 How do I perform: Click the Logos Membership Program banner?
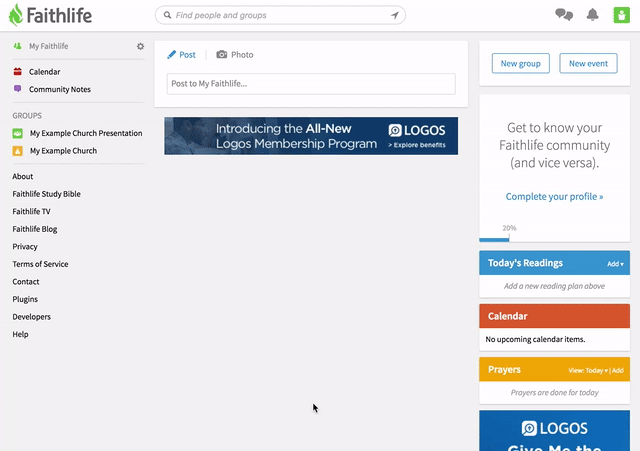[311, 136]
